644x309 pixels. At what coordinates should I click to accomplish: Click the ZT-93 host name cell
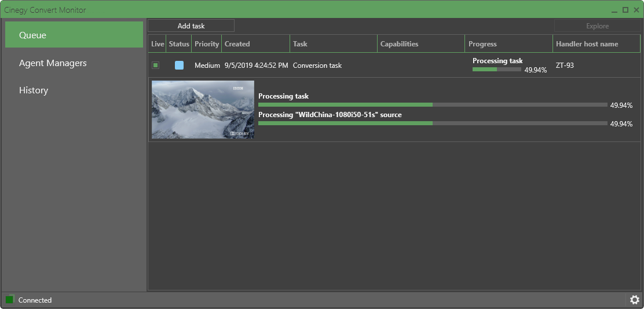coord(565,66)
